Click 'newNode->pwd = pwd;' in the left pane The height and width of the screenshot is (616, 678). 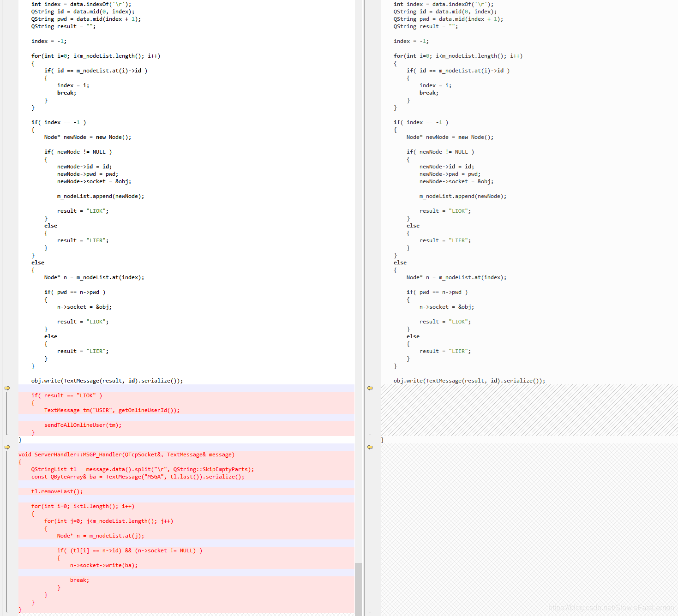(88, 174)
